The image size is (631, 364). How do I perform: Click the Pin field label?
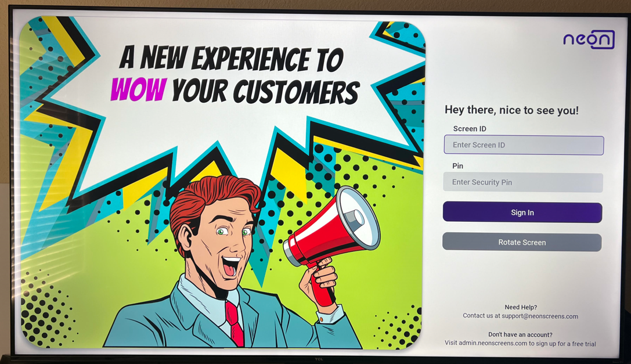[457, 166]
